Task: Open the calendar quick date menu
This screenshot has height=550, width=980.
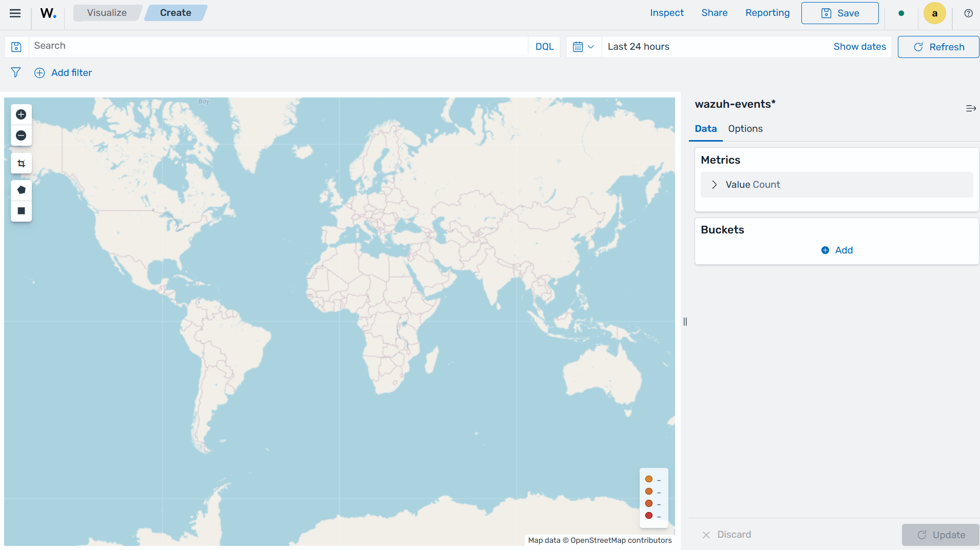Action: point(584,47)
